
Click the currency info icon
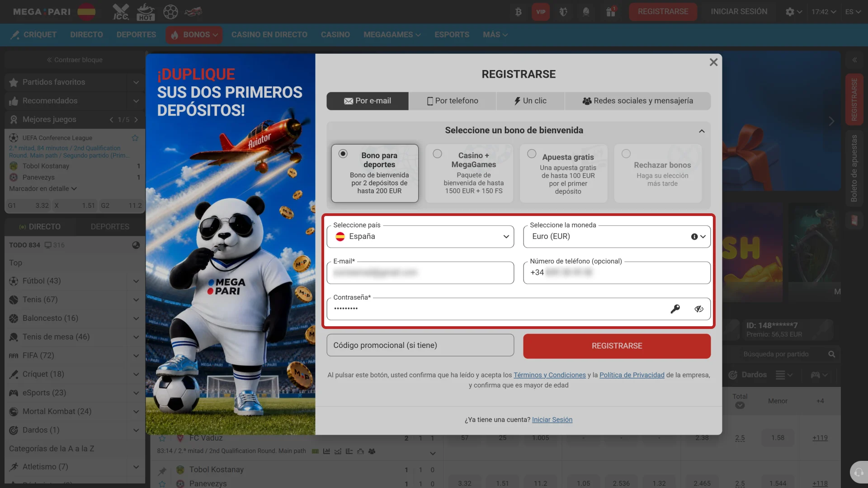(694, 237)
